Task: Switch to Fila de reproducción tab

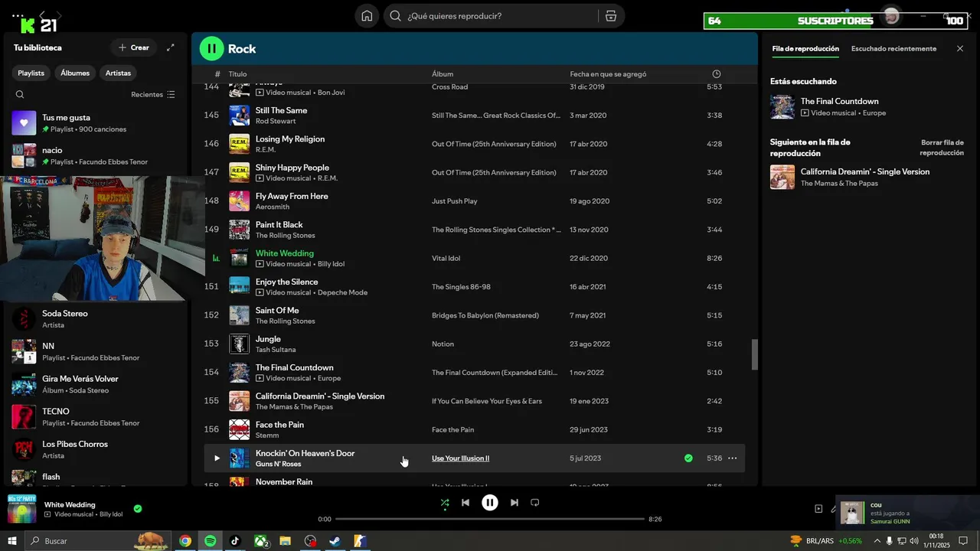Action: (805, 49)
